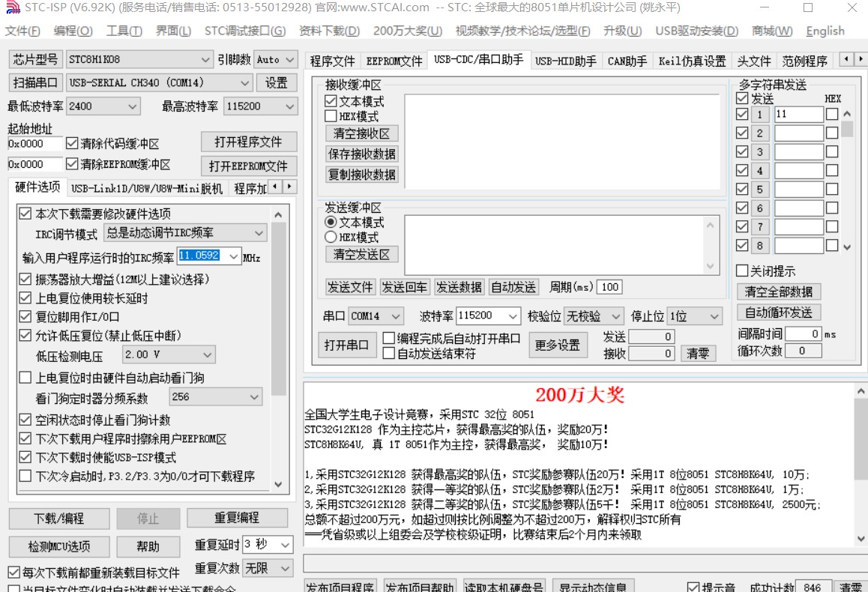Screen dimensions: 868x592
Task: Toggle 文本模式 checkbox in receive buffer
Action: click(331, 101)
